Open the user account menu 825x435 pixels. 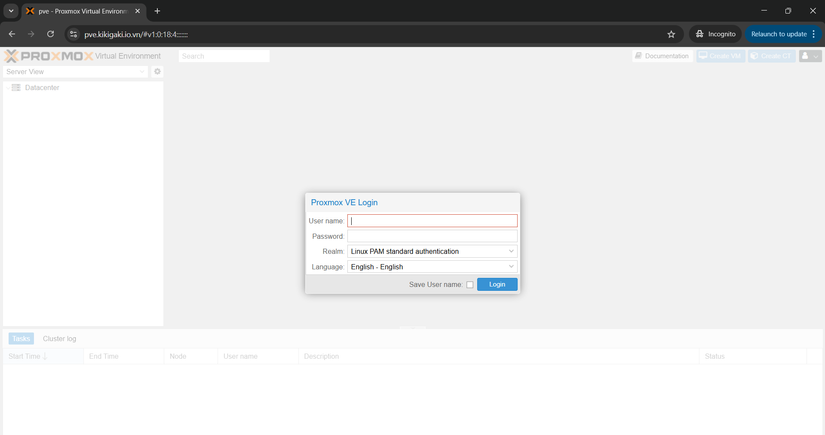(x=810, y=56)
